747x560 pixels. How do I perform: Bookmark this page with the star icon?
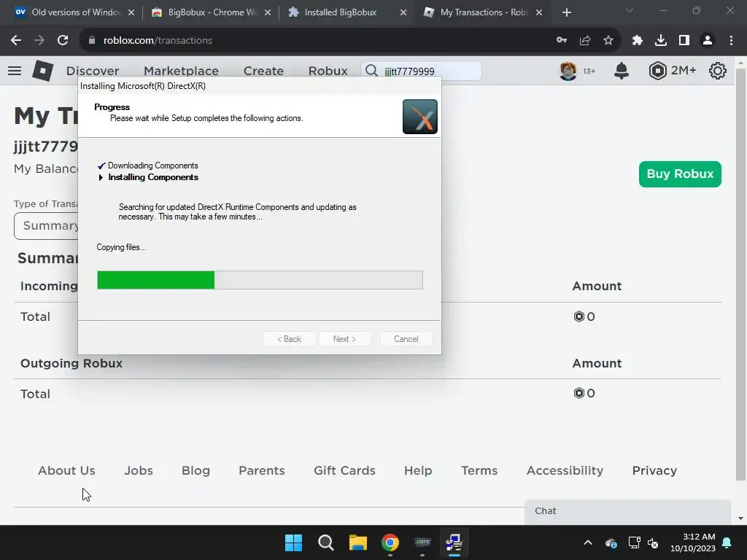(608, 41)
